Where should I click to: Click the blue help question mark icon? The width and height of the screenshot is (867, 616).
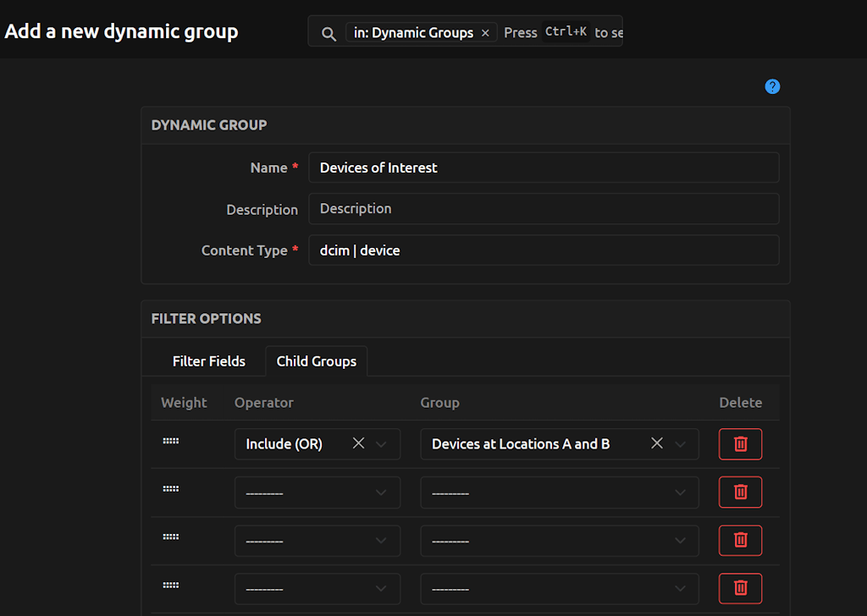pos(772,86)
